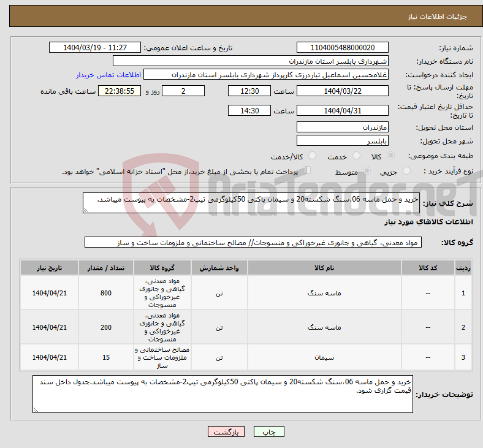
Task: Click the buyer organization name field
Action: pos(251,61)
